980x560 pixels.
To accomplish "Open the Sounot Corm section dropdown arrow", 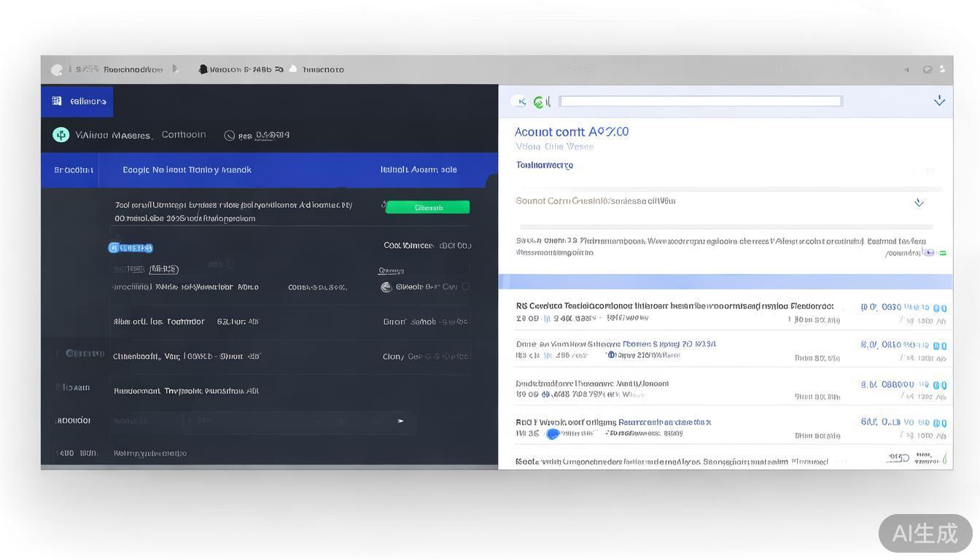I will [x=919, y=203].
